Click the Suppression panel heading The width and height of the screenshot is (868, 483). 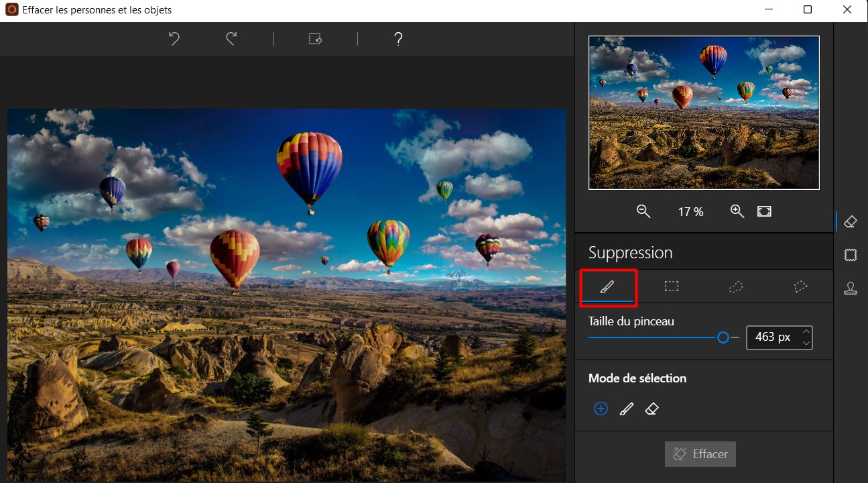pyautogui.click(x=630, y=253)
